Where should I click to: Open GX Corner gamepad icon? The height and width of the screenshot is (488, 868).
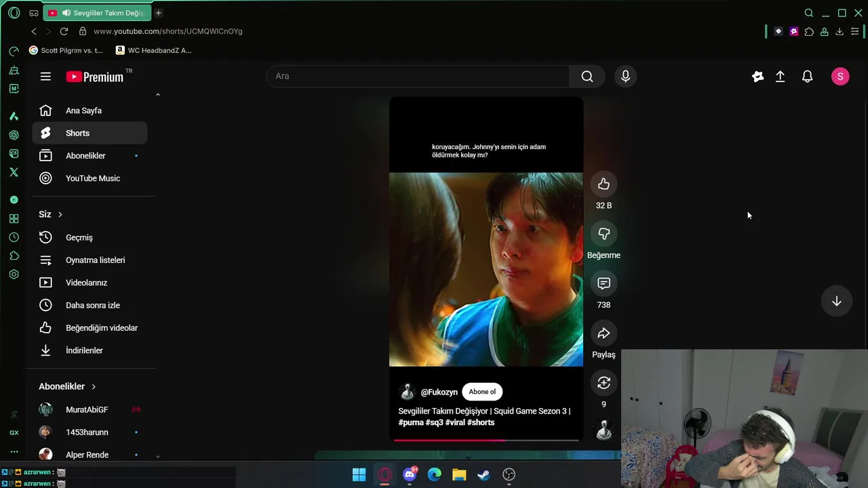[x=34, y=13]
